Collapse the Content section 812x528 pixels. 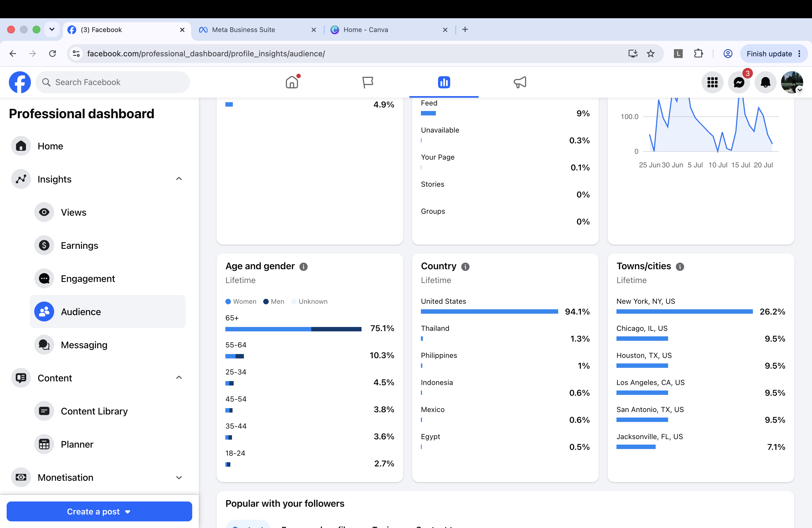[179, 377]
